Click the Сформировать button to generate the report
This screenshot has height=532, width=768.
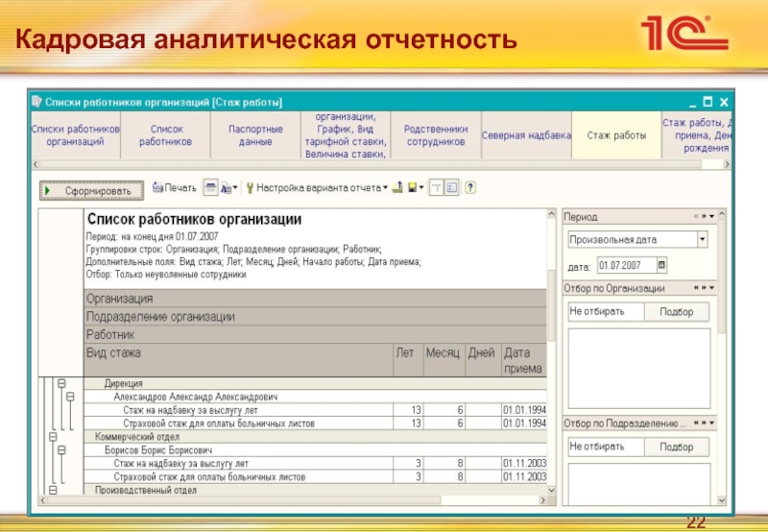coord(91,190)
